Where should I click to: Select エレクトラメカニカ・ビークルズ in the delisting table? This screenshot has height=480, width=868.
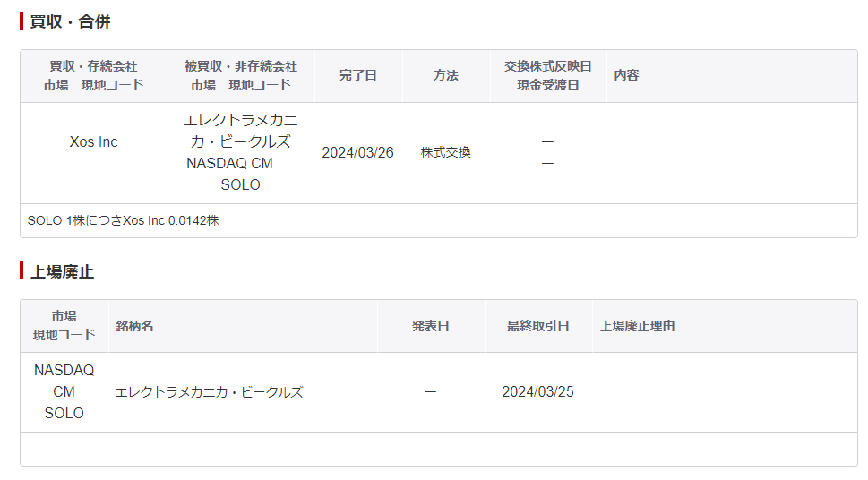(x=209, y=392)
